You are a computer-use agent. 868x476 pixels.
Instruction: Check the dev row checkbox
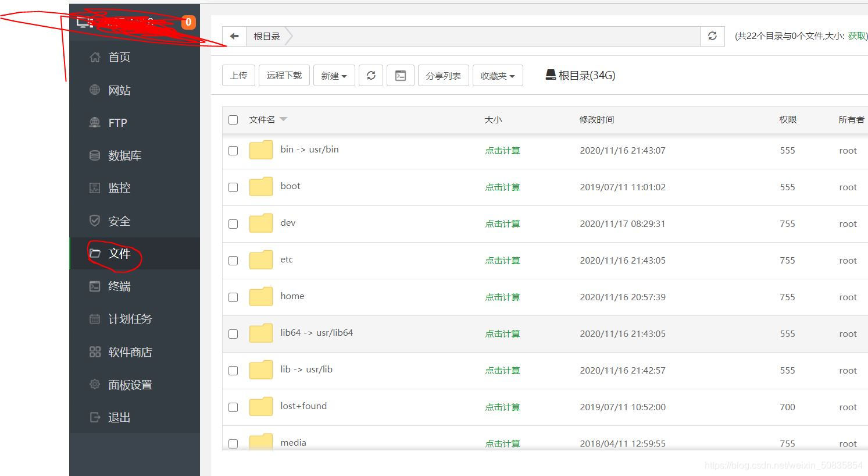pos(233,224)
